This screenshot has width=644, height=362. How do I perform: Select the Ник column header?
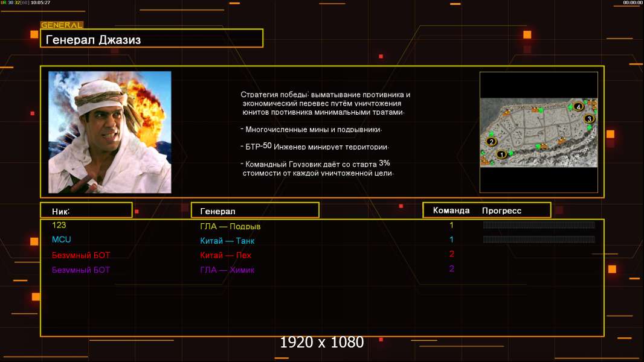tap(86, 211)
